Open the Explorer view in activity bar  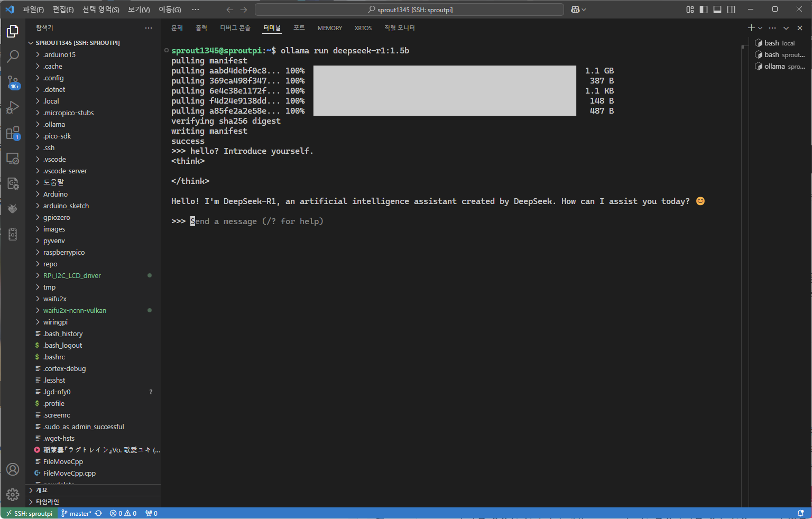[x=13, y=31]
